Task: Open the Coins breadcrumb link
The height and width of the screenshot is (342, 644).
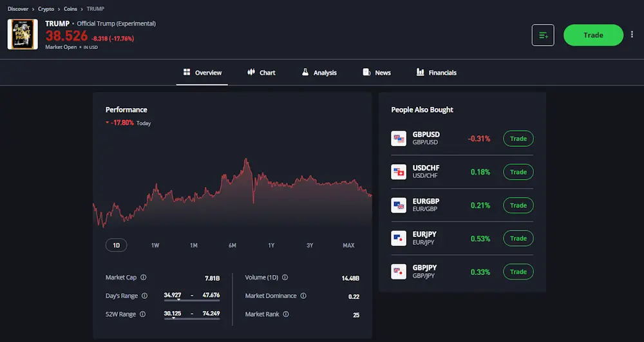Action: point(70,8)
